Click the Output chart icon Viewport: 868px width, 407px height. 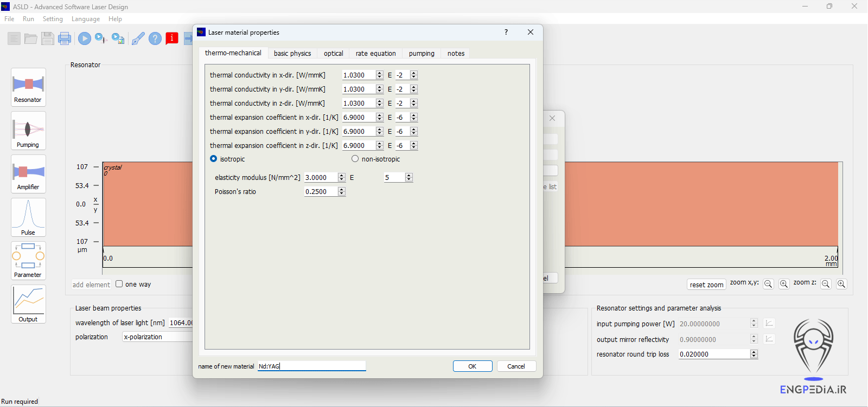coord(28,303)
